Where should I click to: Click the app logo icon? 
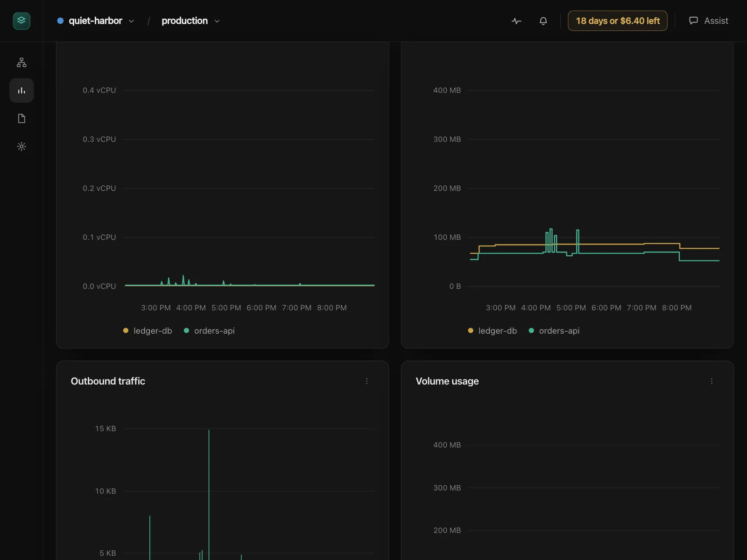(x=21, y=21)
